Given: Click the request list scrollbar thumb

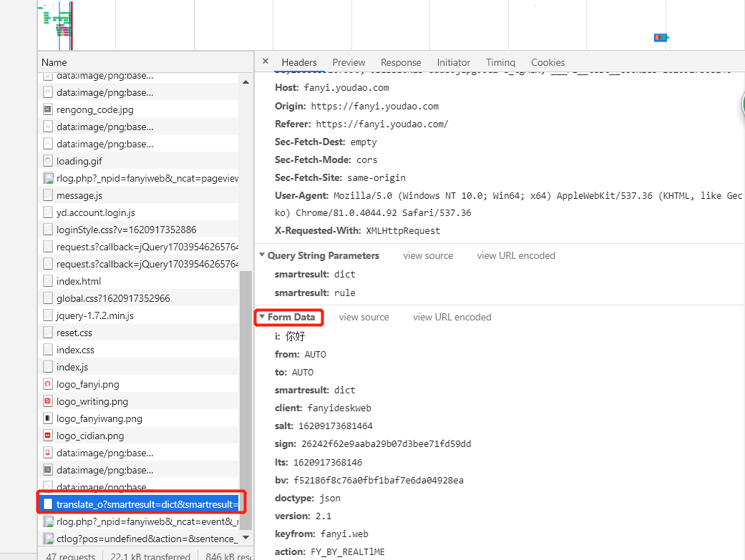Looking at the screenshot, I should click(245, 400).
